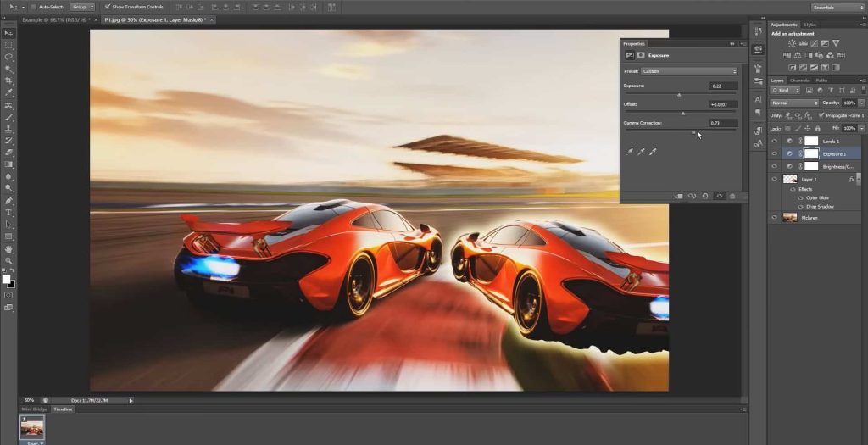The width and height of the screenshot is (868, 445).
Task: Open the Auto-Select Group dropdown
Action: (82, 7)
